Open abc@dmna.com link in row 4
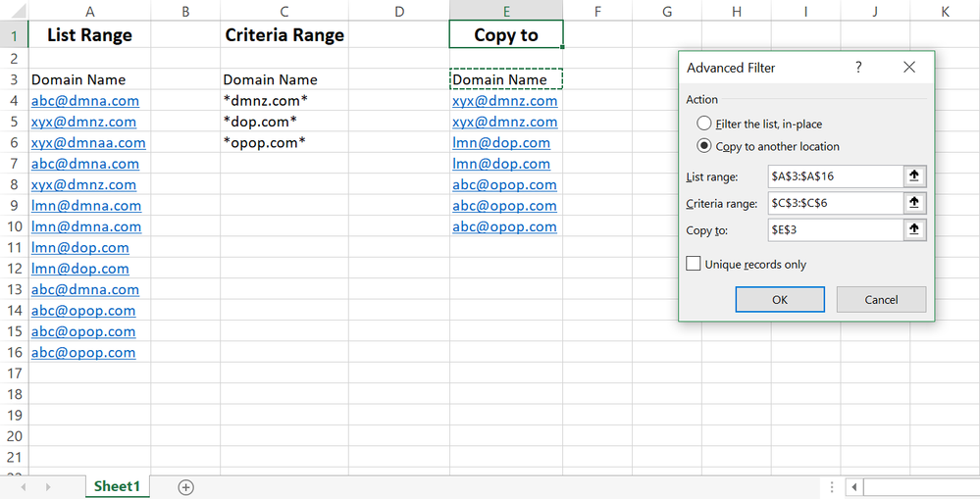The image size is (980, 499). pyautogui.click(x=85, y=101)
